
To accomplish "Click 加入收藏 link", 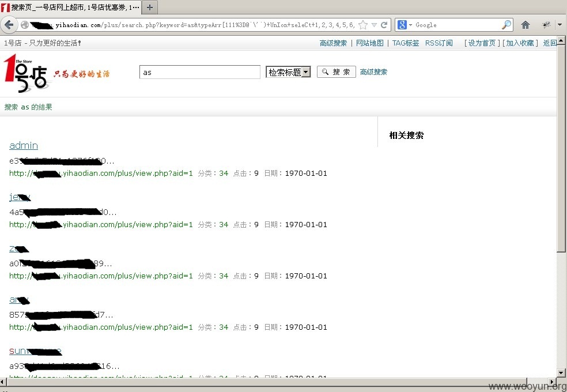I will (x=520, y=43).
